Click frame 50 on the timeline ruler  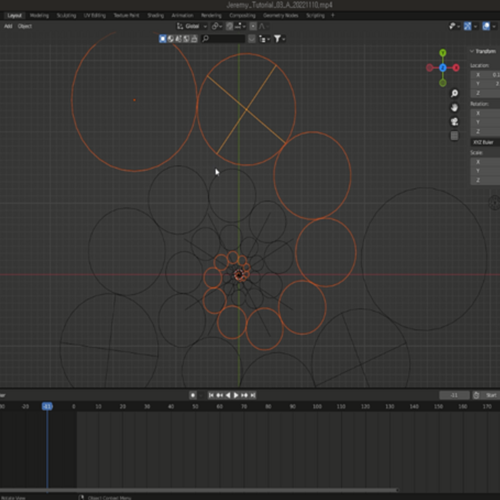click(x=195, y=406)
